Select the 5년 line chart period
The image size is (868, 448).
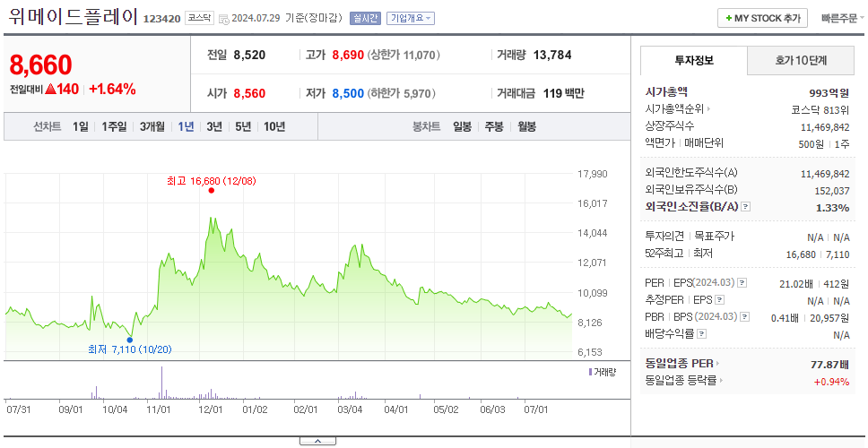pos(243,126)
